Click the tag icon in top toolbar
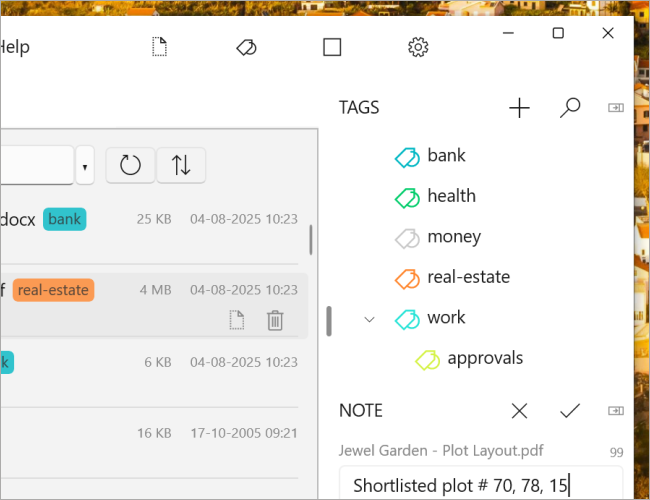The image size is (650, 500). (246, 47)
